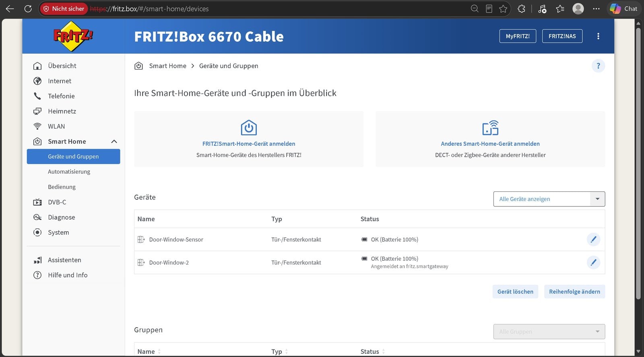Open the zoom magnifier icon in address bar
The width and height of the screenshot is (644, 357).
point(475,8)
